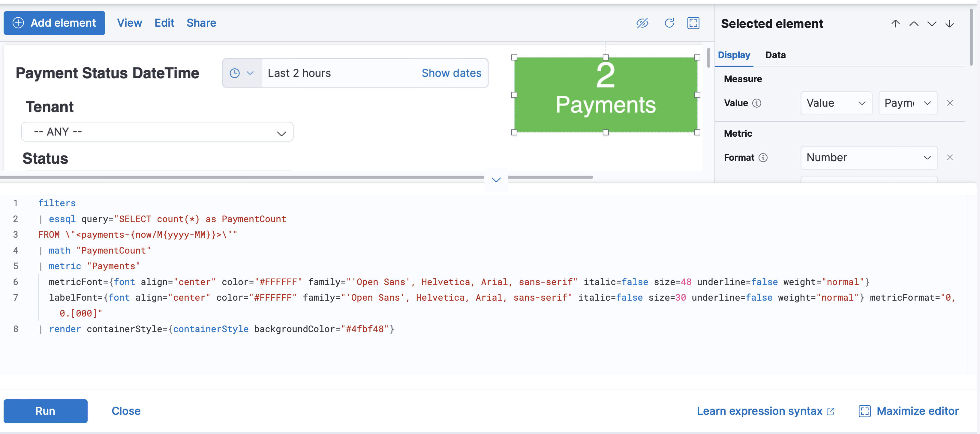Switch to the Data tab

[775, 55]
